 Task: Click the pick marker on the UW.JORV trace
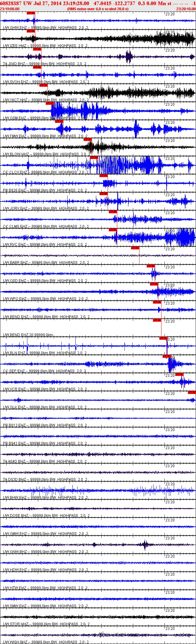104,194
